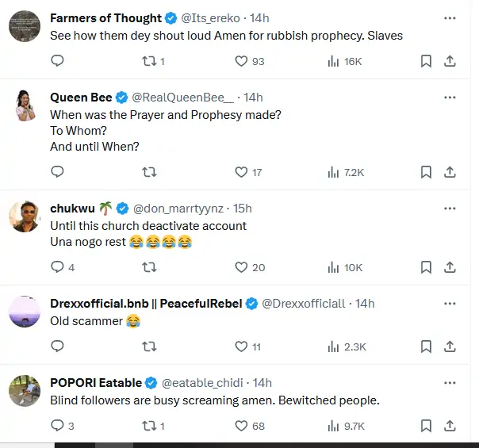This screenshot has width=479, height=448.
Task: Open the 15h timestamp on chukwu tweet
Action: [x=242, y=209]
